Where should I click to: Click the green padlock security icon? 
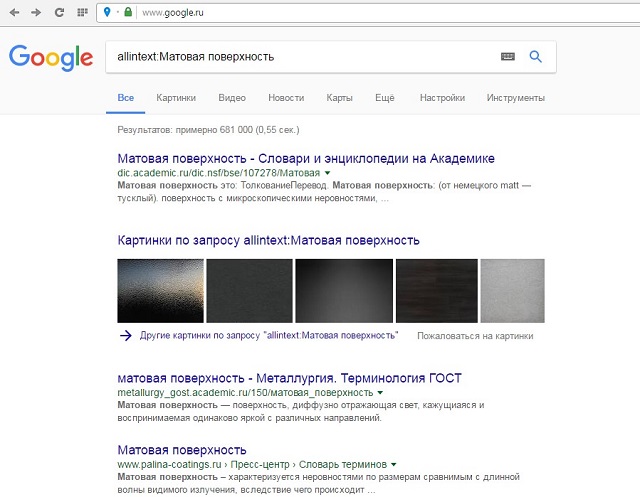coord(128,12)
